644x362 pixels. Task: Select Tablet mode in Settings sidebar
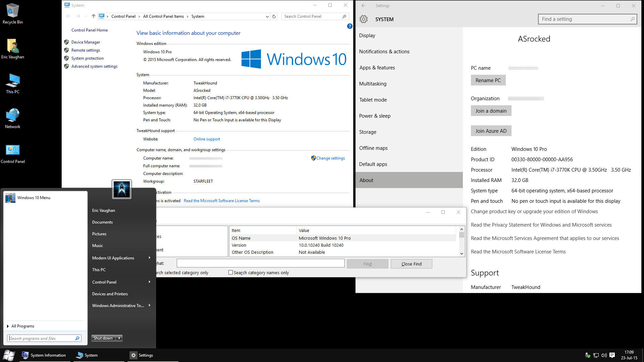[409, 100]
